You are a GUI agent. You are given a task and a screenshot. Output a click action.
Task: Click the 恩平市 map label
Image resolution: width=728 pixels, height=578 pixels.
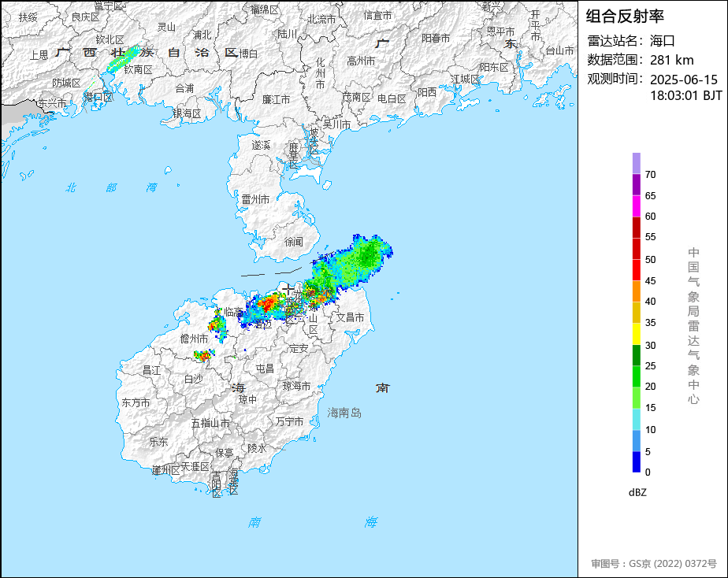[500, 31]
